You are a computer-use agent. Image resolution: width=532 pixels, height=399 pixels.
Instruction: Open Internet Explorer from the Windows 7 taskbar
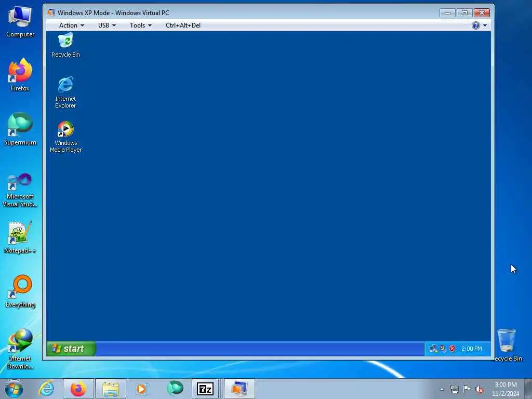[x=46, y=389]
